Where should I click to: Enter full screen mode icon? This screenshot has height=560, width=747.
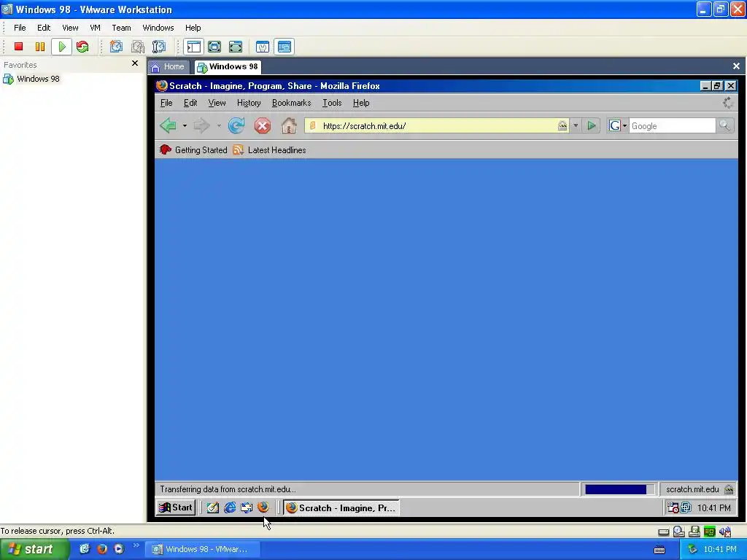(236, 47)
